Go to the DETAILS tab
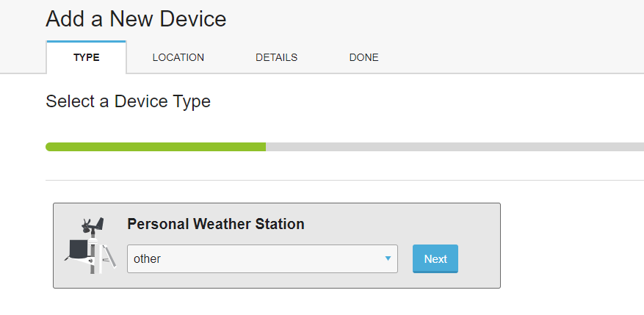644x315 pixels. pos(276,57)
